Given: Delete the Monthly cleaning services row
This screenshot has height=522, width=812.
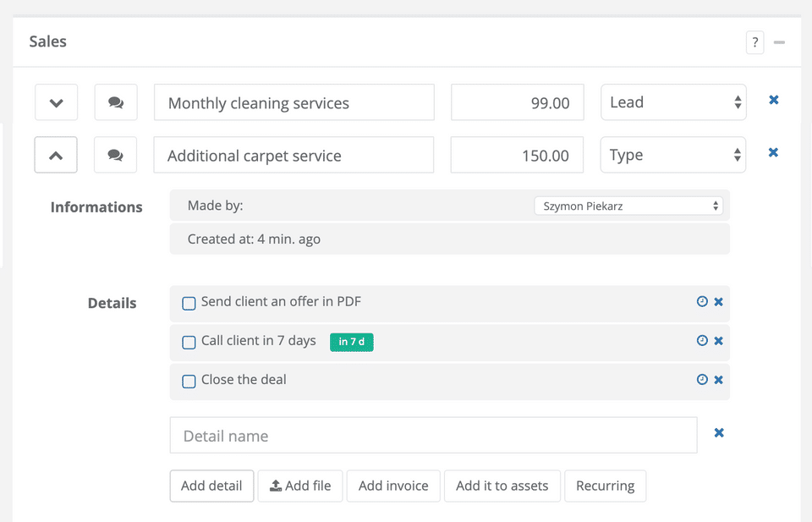Looking at the screenshot, I should pyautogui.click(x=773, y=100).
